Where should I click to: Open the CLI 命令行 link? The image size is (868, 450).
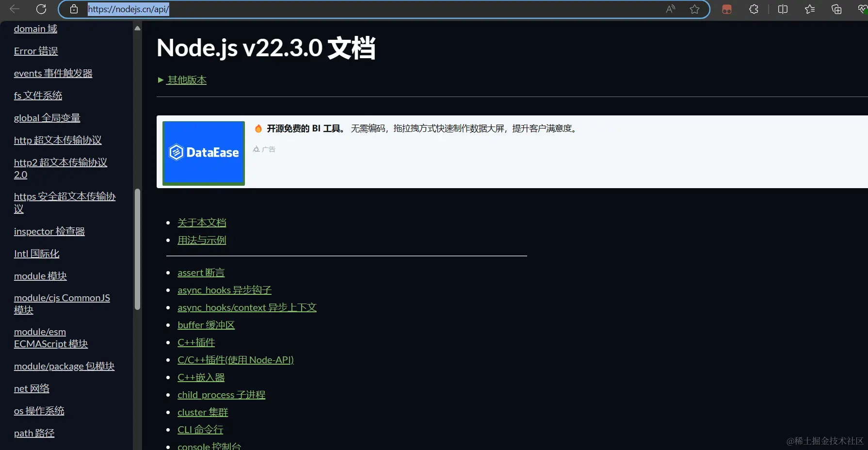click(x=200, y=430)
